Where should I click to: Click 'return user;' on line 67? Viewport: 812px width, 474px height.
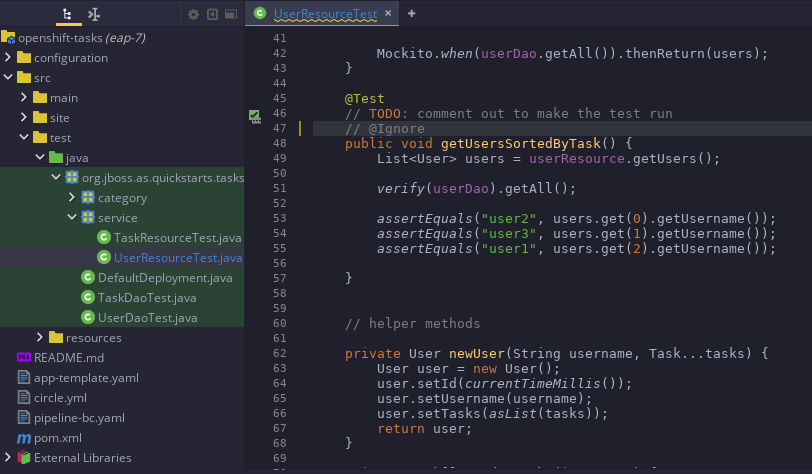(425, 428)
